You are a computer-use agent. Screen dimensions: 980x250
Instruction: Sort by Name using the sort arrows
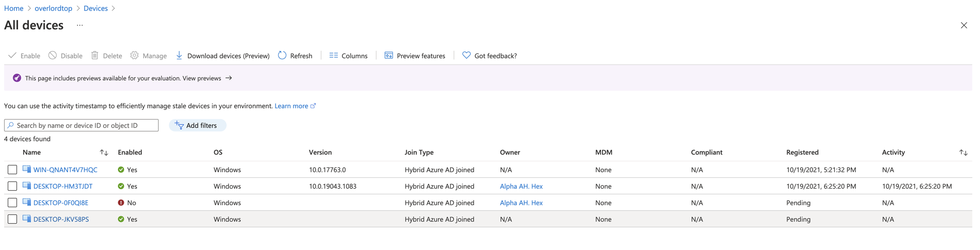click(104, 153)
